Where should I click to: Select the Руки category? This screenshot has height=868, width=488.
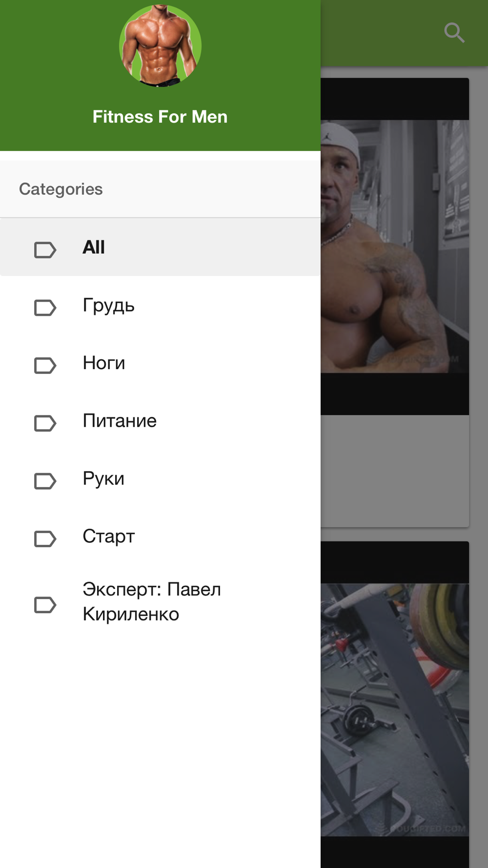pos(160,478)
